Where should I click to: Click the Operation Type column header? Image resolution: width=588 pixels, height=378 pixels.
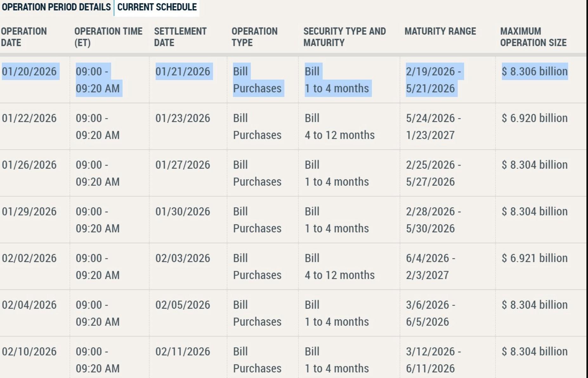click(254, 37)
